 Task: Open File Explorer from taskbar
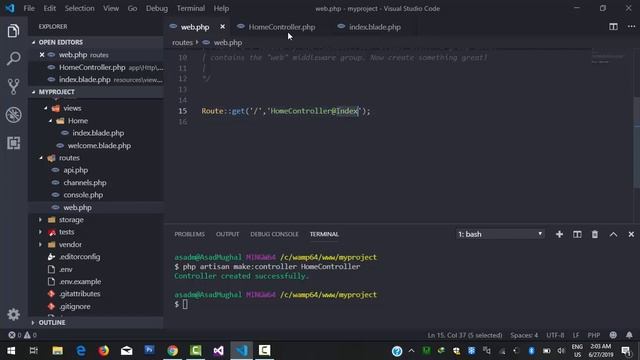click(58, 351)
